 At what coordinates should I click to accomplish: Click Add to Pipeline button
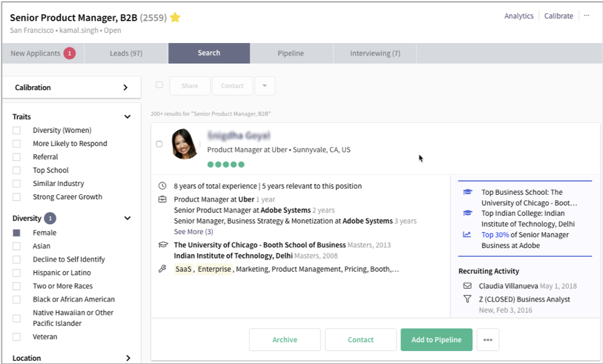(436, 340)
